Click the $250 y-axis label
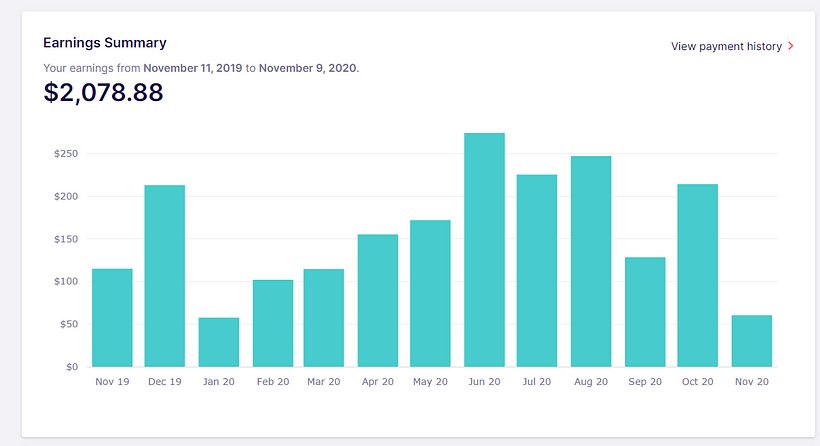Viewport: 820px width, 446px height. (x=66, y=154)
